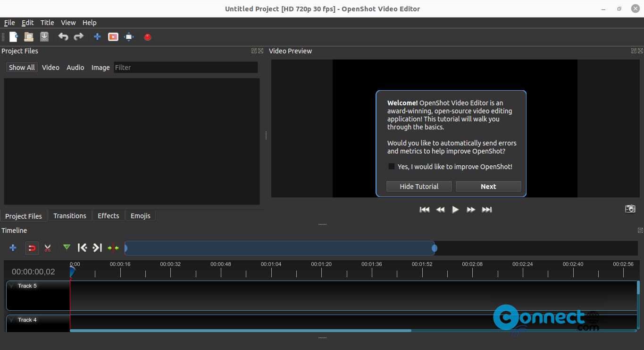The height and width of the screenshot is (350, 644).
Task: Undock the Video Preview panel
Action: point(634,51)
